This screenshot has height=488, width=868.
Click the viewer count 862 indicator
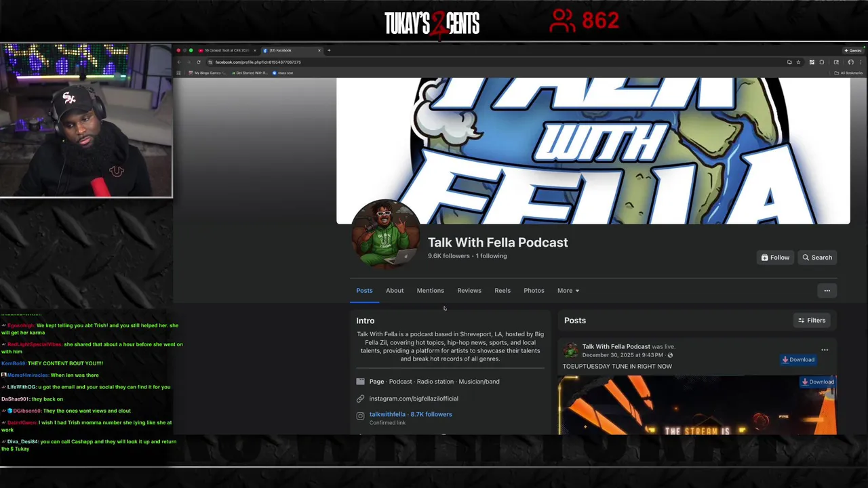pos(584,21)
